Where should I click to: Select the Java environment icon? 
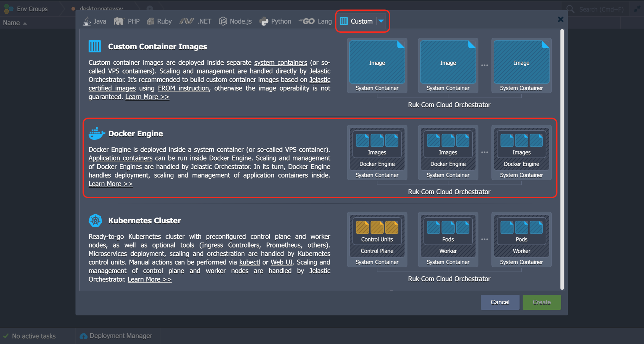86,21
